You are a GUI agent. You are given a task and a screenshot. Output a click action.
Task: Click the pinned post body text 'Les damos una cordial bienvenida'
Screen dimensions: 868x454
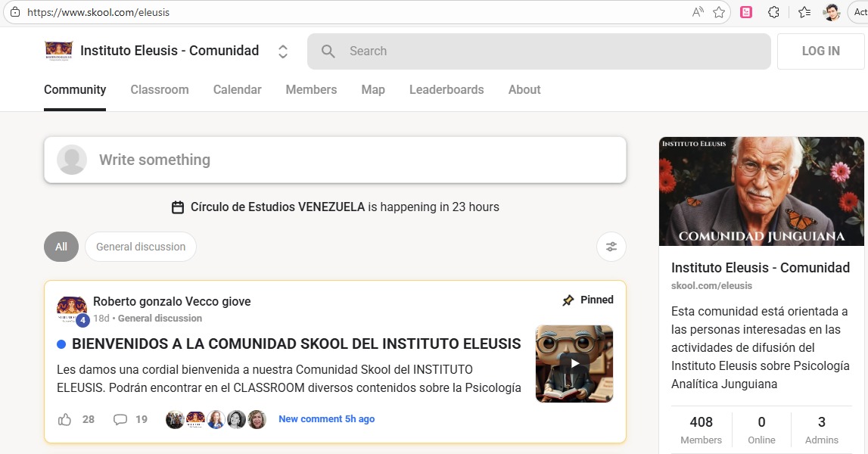pyautogui.click(x=288, y=378)
